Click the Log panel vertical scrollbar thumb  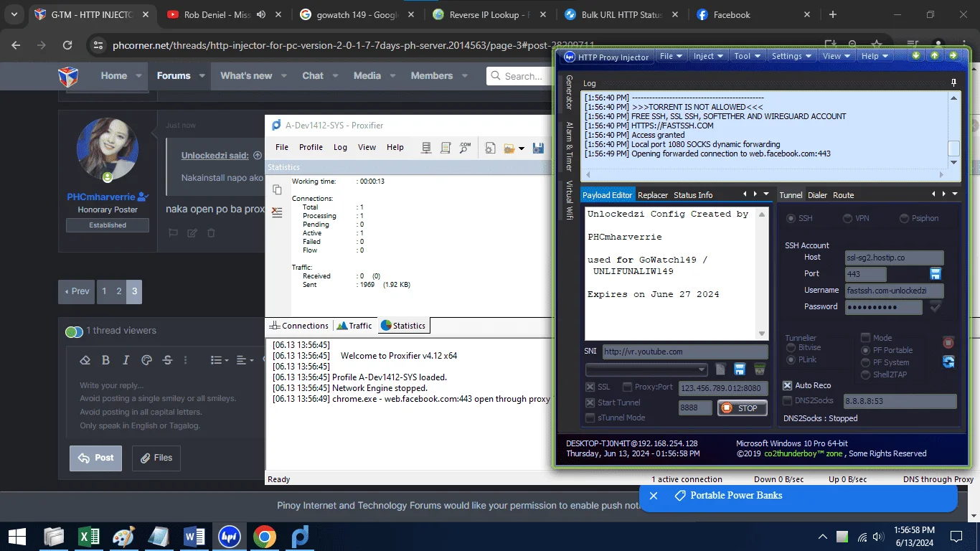point(953,148)
